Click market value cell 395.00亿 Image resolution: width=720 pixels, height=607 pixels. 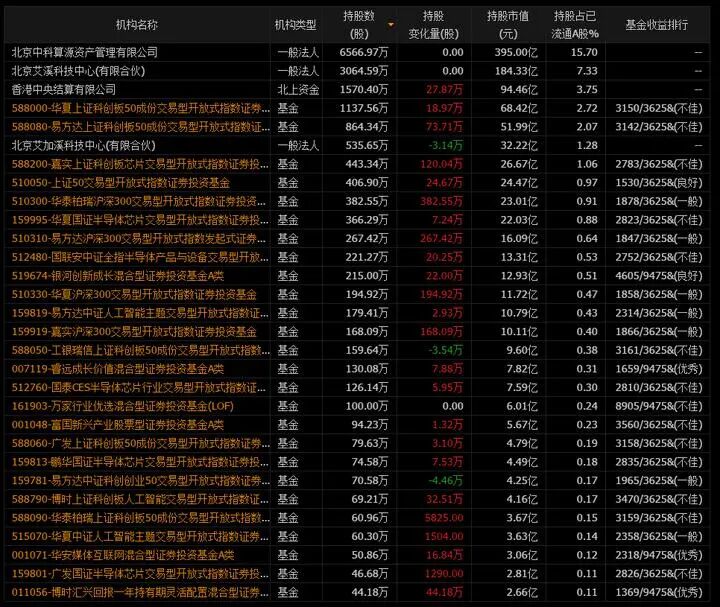coord(516,52)
